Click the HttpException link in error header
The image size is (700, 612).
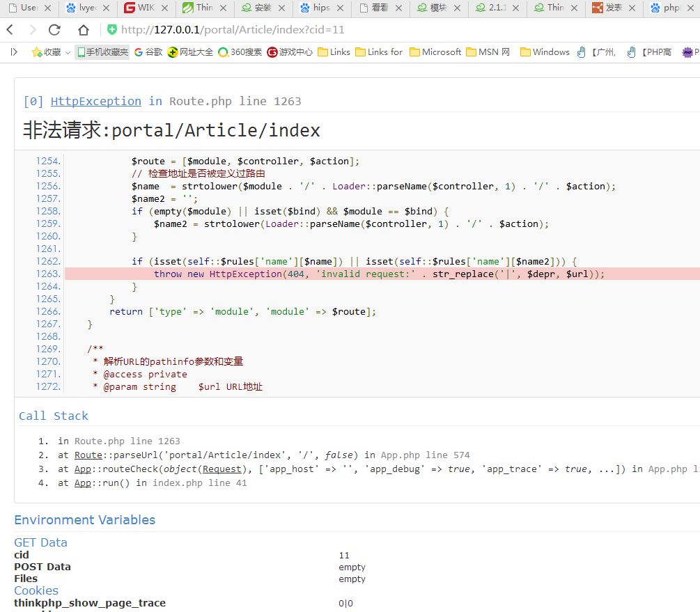coord(96,102)
